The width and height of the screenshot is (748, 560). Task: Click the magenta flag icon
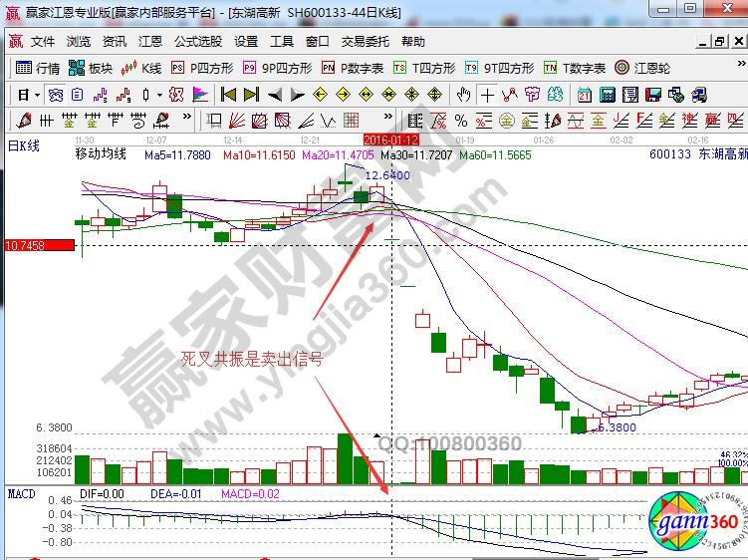[200, 95]
